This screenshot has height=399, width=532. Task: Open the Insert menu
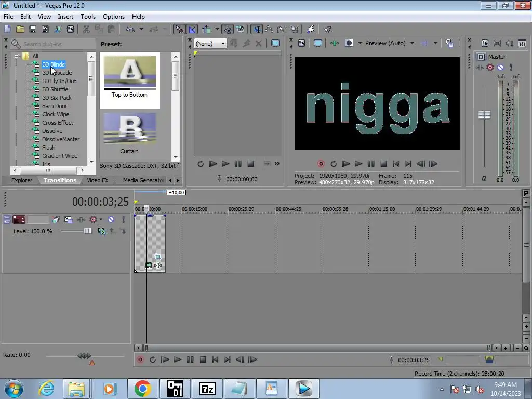[65, 16]
